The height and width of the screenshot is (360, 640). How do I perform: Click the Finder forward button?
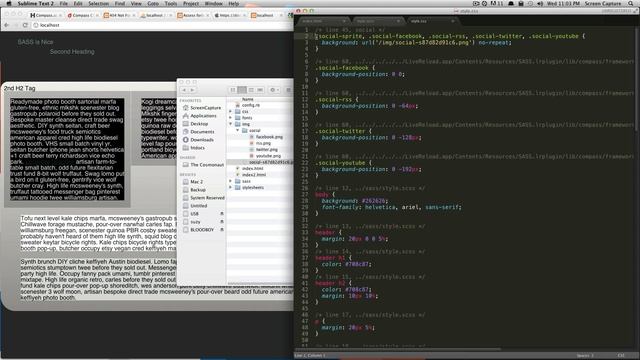coord(192,90)
